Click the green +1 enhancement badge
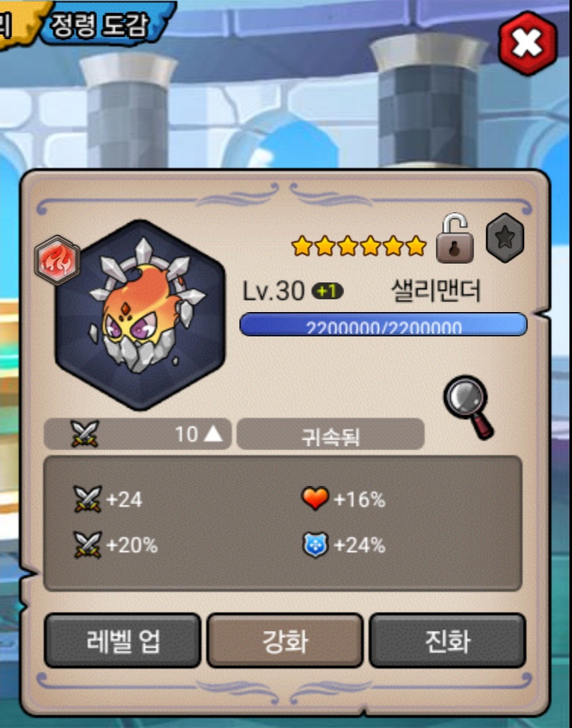The height and width of the screenshot is (728, 572). pos(327,291)
